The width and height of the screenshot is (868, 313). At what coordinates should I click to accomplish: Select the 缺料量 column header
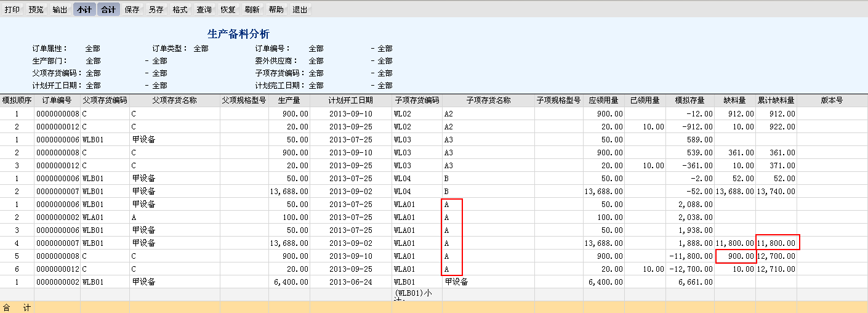(x=734, y=100)
